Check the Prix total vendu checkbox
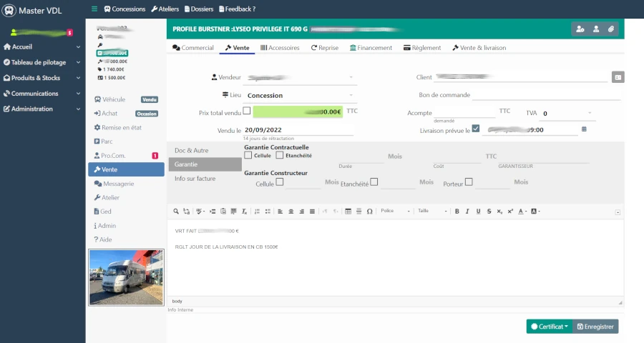The height and width of the screenshot is (343, 644). [x=247, y=111]
